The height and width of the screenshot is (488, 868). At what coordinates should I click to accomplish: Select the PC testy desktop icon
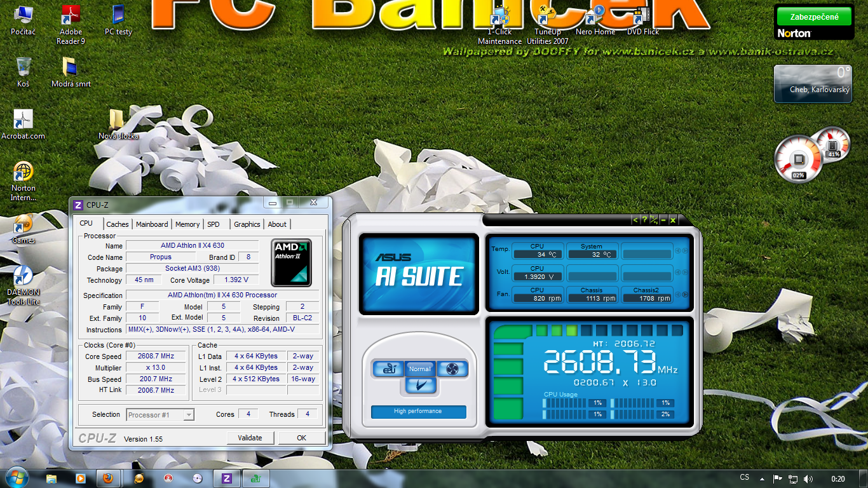click(118, 20)
